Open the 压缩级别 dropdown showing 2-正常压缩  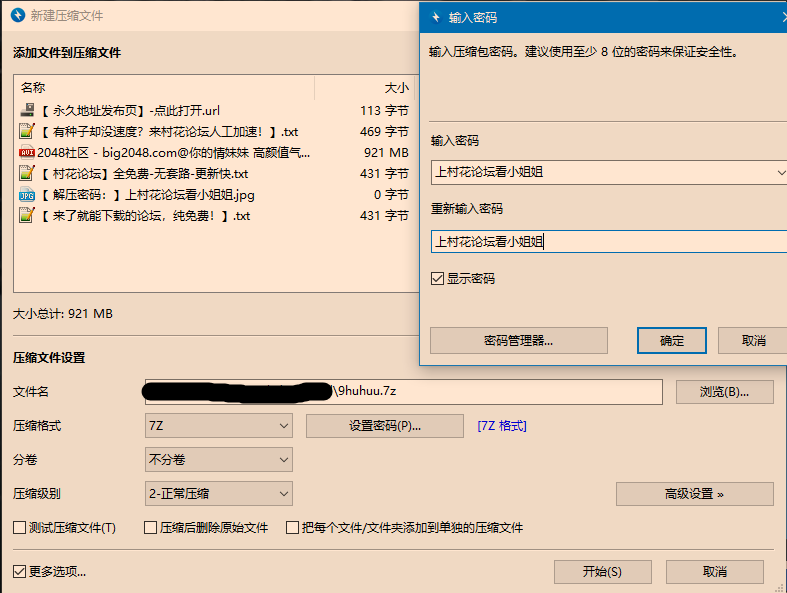219,494
